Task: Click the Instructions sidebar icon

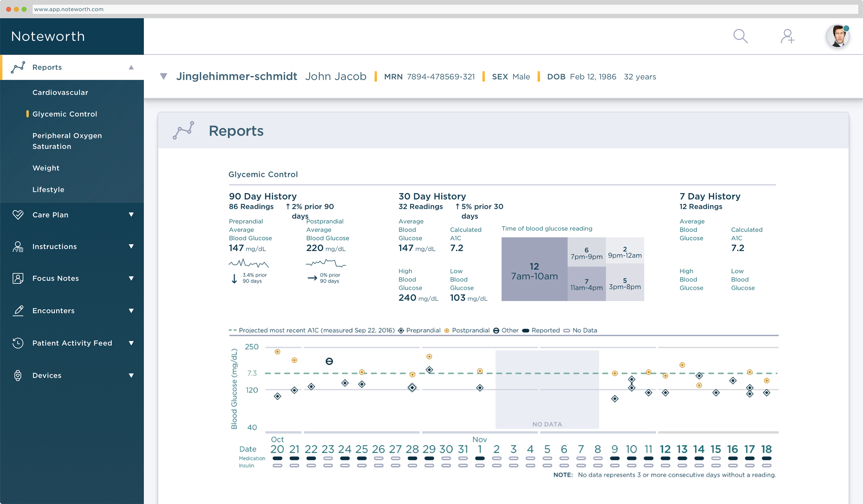Action: coord(18,246)
